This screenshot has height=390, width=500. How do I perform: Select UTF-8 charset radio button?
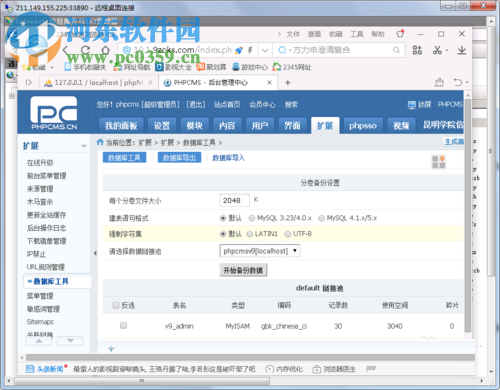coord(288,234)
